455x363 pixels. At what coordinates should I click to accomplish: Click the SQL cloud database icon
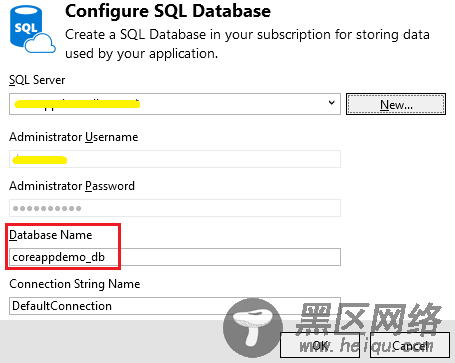coord(32,29)
